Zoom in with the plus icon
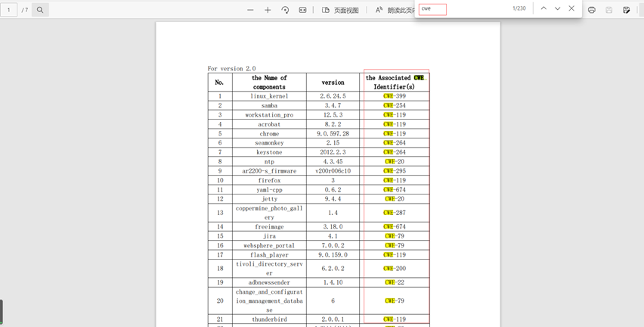Screen dimensions: 644x327 (268, 10)
